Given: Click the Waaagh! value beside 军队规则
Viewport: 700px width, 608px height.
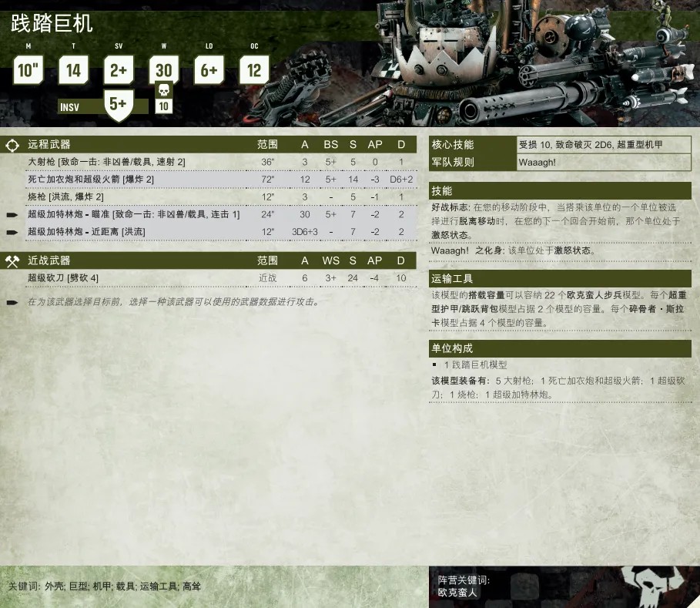Looking at the screenshot, I should [537, 162].
